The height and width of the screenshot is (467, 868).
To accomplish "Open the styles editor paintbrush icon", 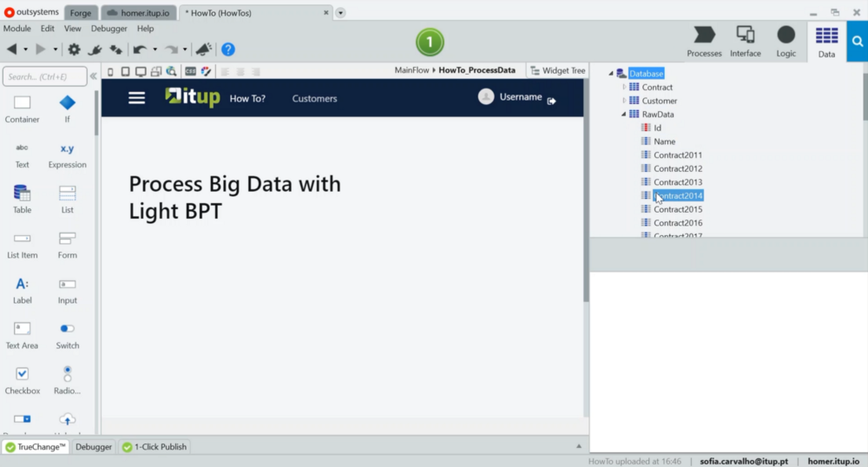I will [x=206, y=71].
